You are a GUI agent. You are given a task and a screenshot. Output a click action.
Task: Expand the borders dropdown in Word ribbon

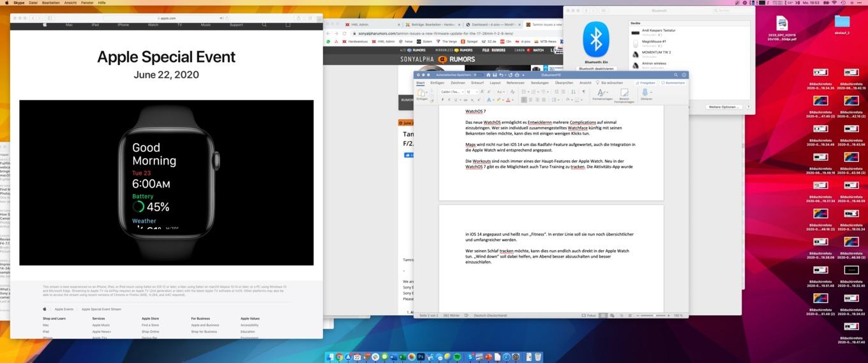581,100
